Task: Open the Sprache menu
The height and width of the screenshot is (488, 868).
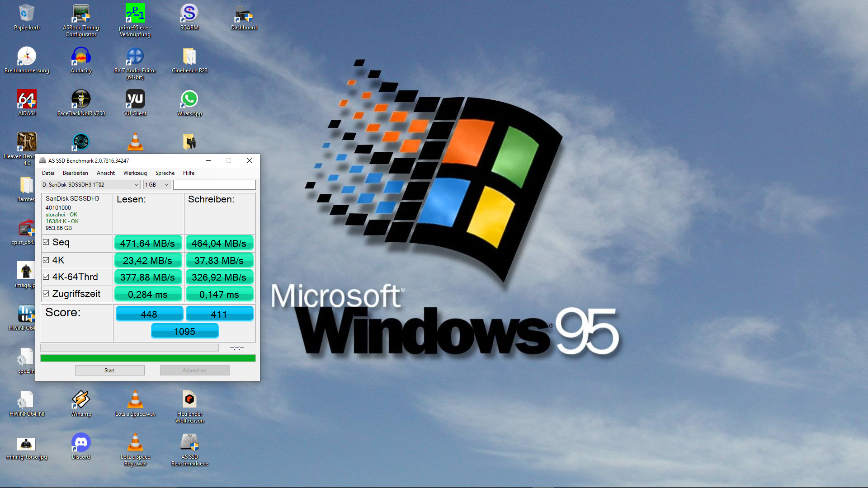Action: pyautogui.click(x=165, y=173)
